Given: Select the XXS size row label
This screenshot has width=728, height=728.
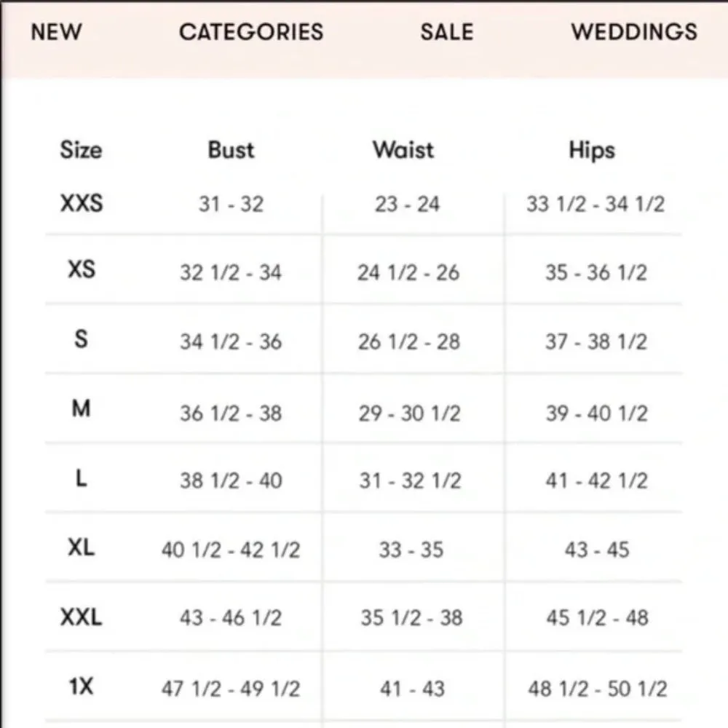Looking at the screenshot, I should coord(82,205).
